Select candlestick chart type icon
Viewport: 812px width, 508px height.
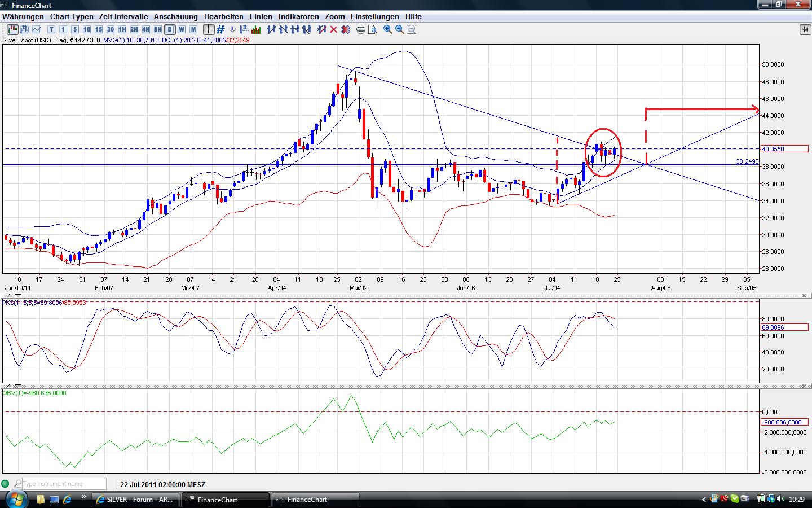point(12,29)
